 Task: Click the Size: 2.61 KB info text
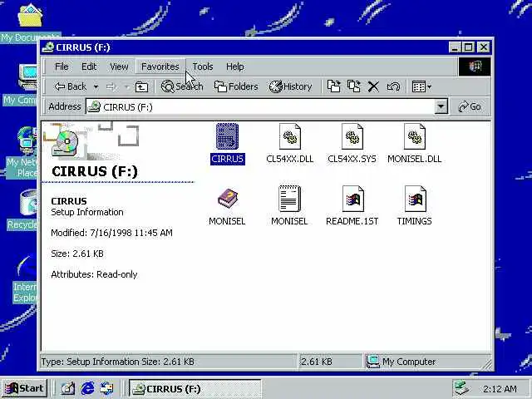[x=77, y=254]
